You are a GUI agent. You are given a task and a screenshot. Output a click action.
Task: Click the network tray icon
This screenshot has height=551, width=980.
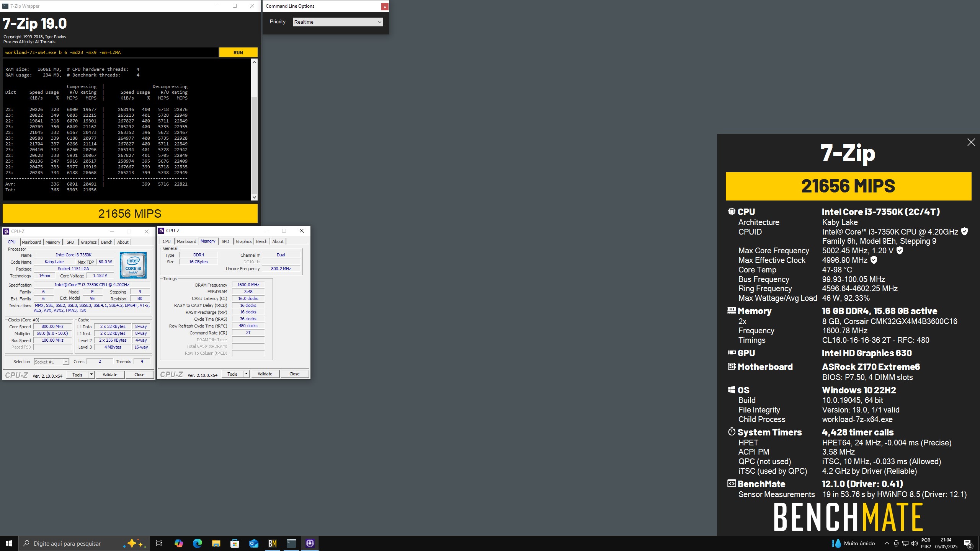point(905,543)
